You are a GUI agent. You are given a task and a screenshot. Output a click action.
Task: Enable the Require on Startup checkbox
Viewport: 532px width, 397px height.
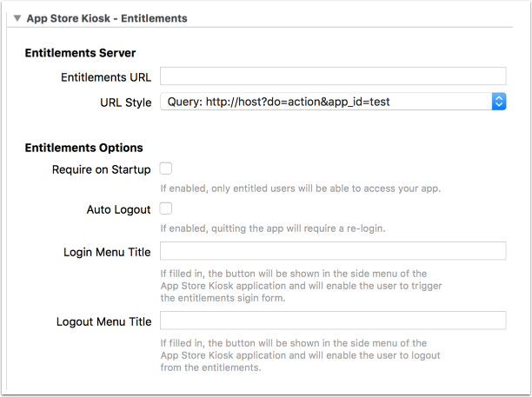tap(166, 169)
